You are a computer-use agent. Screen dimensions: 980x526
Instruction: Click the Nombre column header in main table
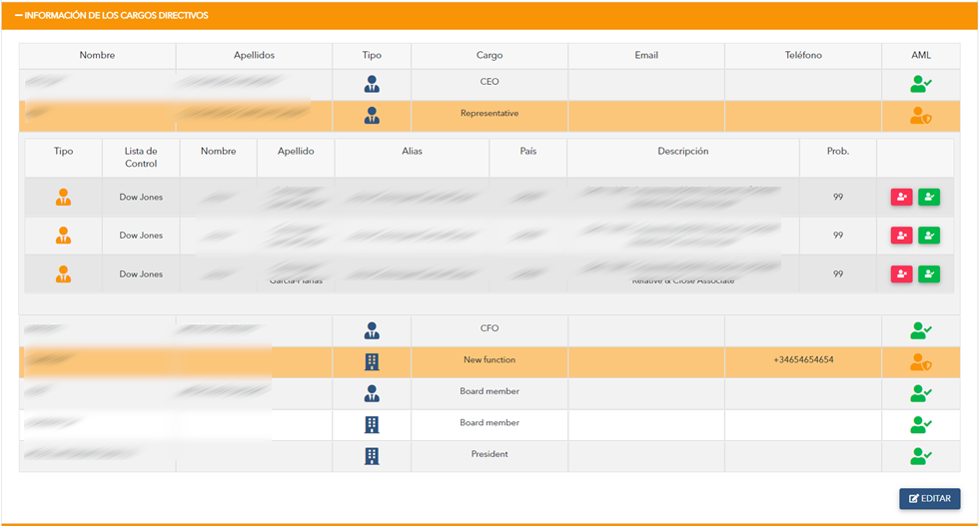click(x=97, y=56)
